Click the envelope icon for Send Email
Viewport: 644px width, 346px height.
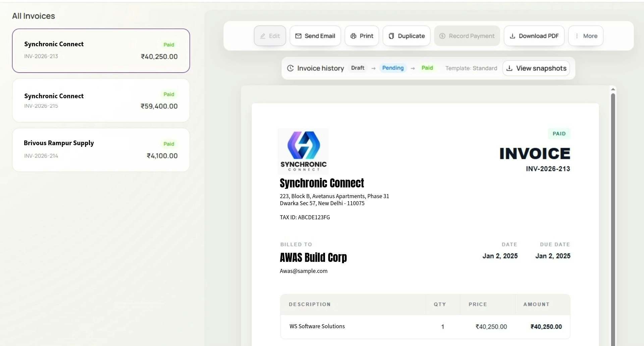coord(298,36)
